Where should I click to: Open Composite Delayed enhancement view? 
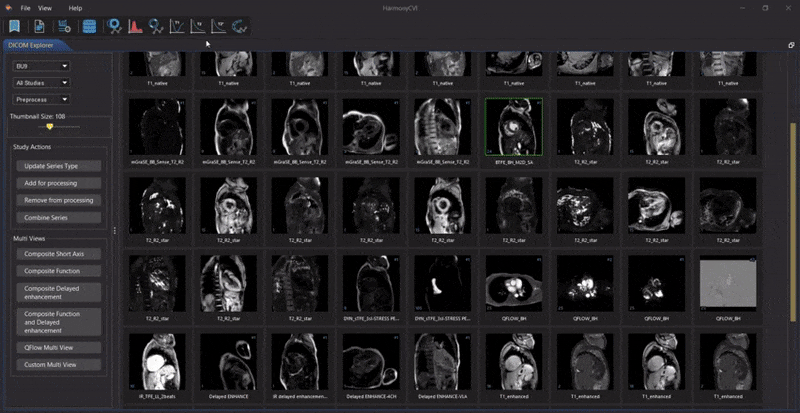[59, 293]
